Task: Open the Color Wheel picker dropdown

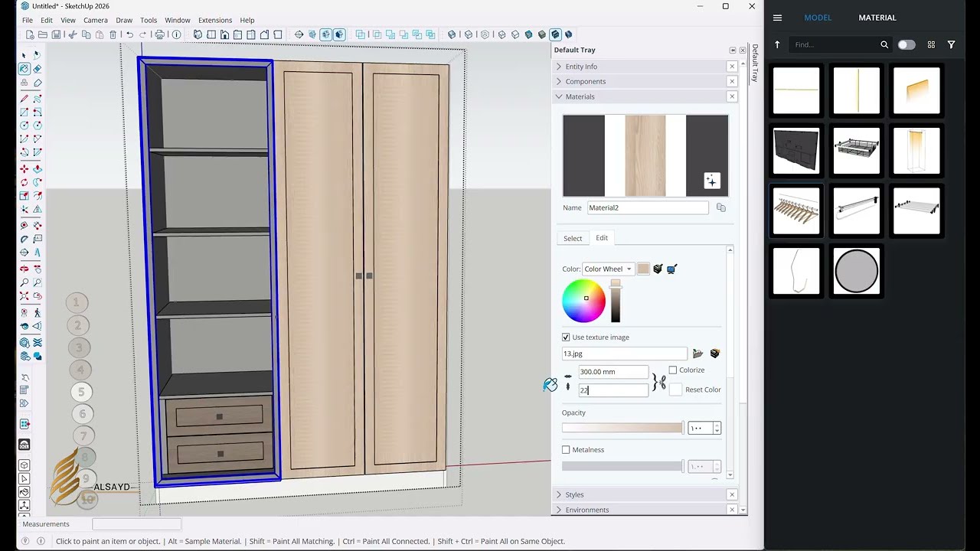Action: [607, 269]
